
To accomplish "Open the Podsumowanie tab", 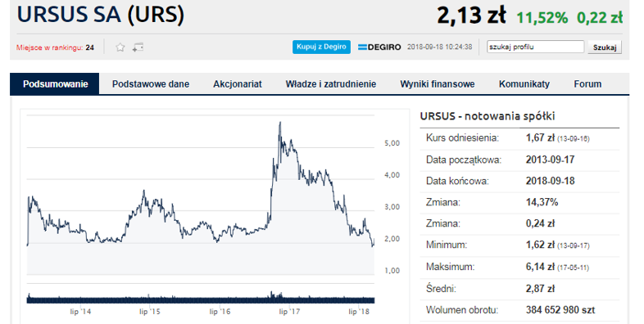I will coord(55,84).
